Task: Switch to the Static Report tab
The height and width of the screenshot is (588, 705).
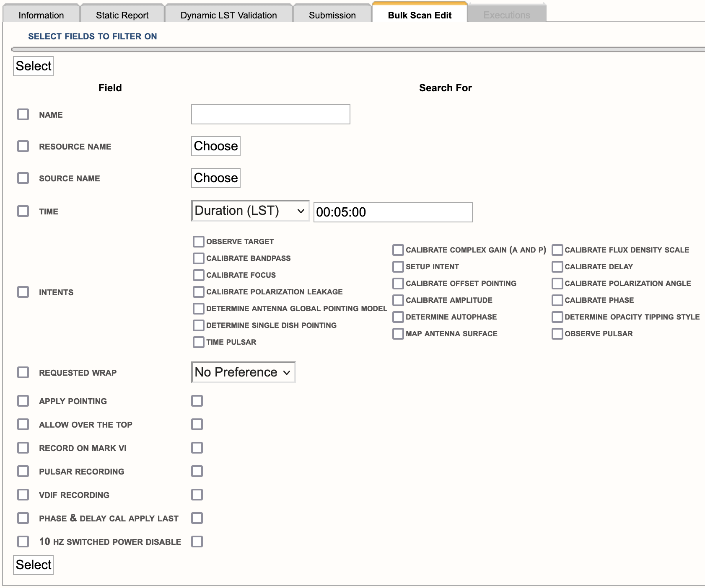Action: pyautogui.click(x=122, y=15)
